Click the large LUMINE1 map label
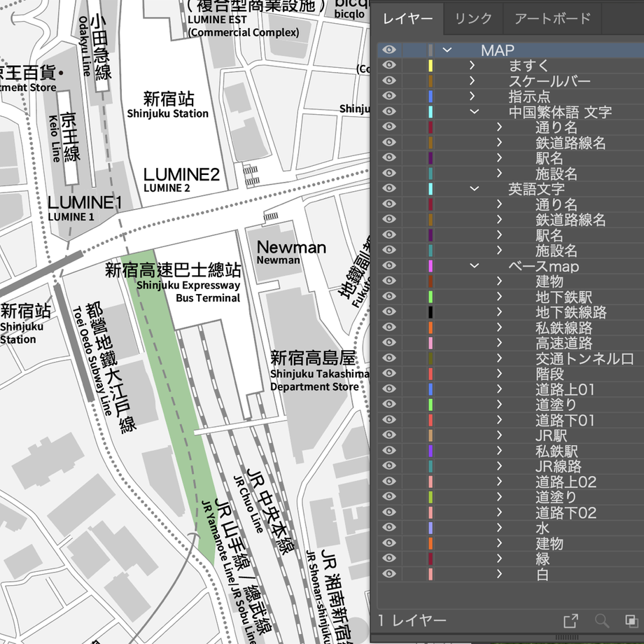644x644 pixels. click(x=85, y=202)
